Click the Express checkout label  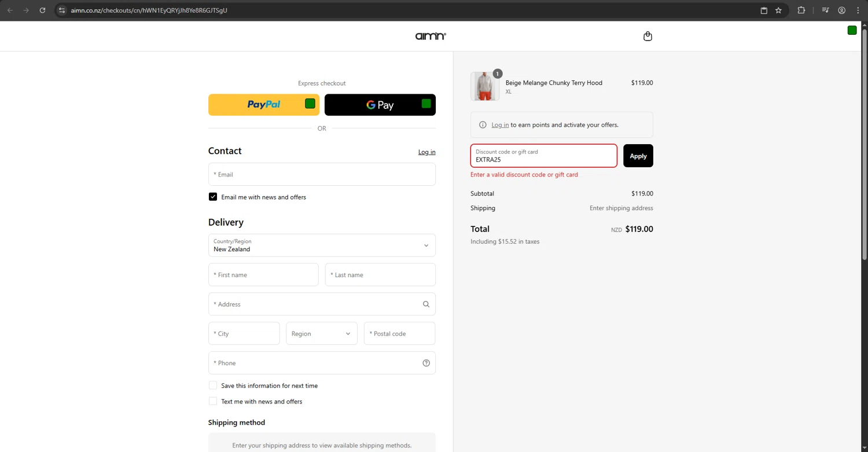pos(322,83)
